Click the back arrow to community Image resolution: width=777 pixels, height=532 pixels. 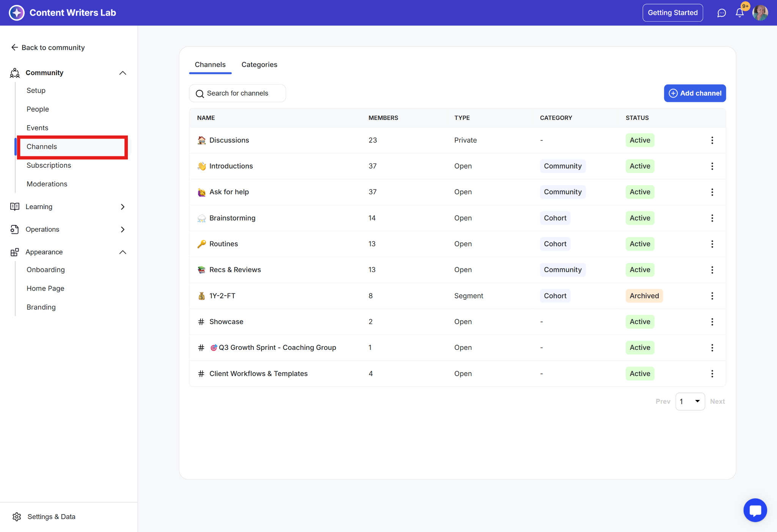[15, 47]
